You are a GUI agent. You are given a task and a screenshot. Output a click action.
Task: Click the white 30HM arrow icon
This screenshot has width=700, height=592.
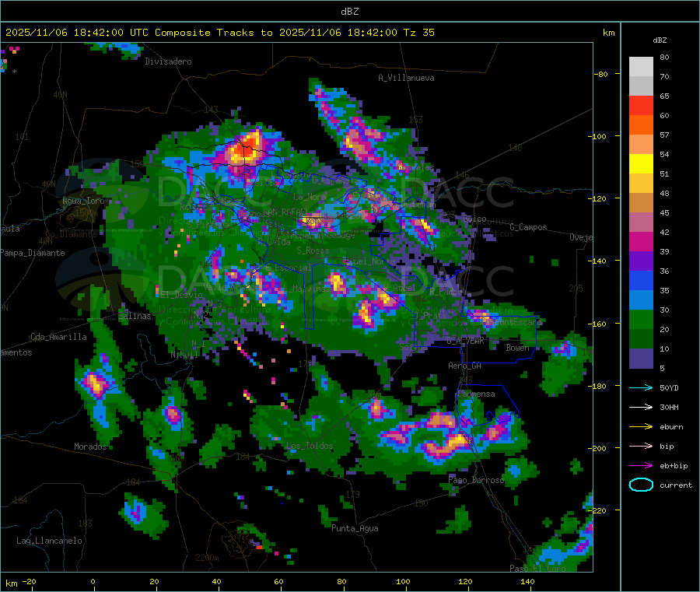[x=641, y=407]
